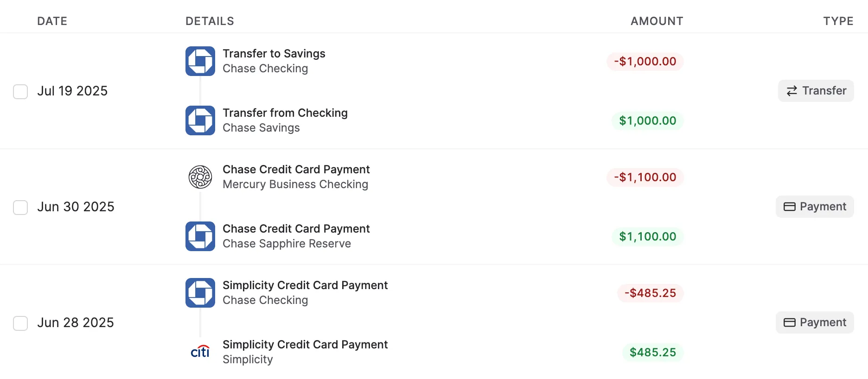Click the AMOUNT column header

[x=656, y=21]
